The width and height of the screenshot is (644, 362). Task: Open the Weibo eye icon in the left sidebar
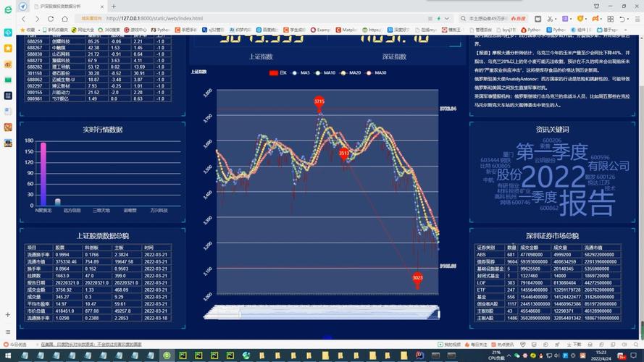pos(8,64)
